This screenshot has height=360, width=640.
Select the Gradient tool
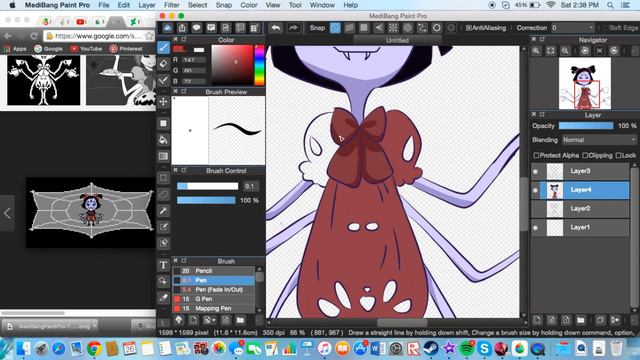pyautogui.click(x=163, y=156)
